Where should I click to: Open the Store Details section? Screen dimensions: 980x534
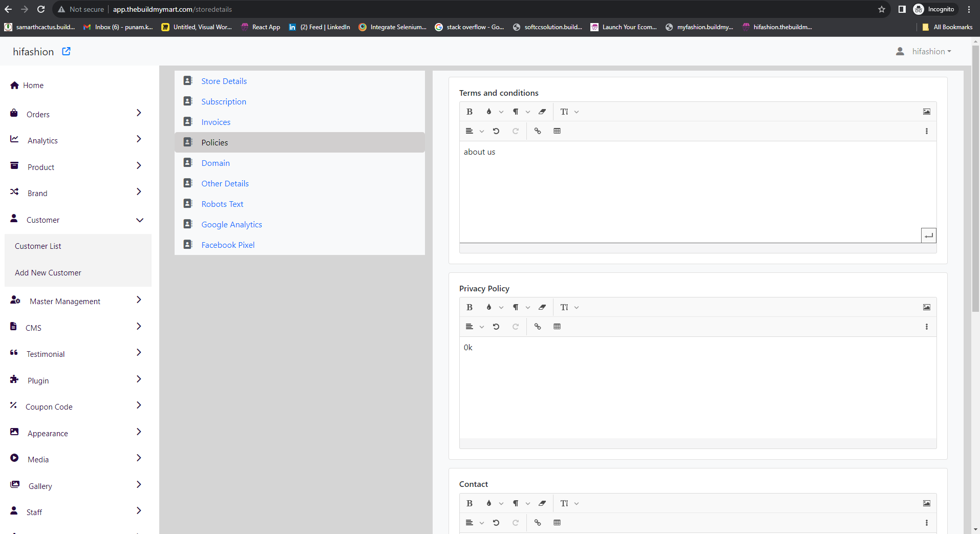pos(224,81)
